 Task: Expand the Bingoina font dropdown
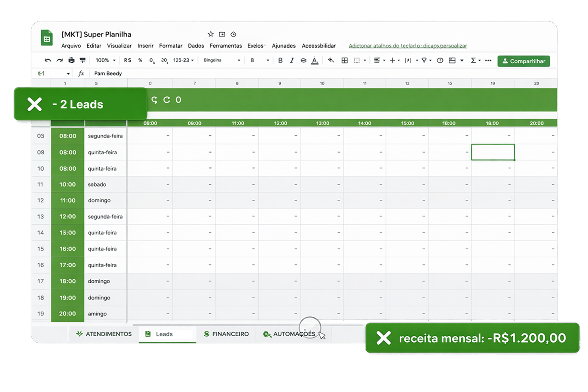[222, 61]
